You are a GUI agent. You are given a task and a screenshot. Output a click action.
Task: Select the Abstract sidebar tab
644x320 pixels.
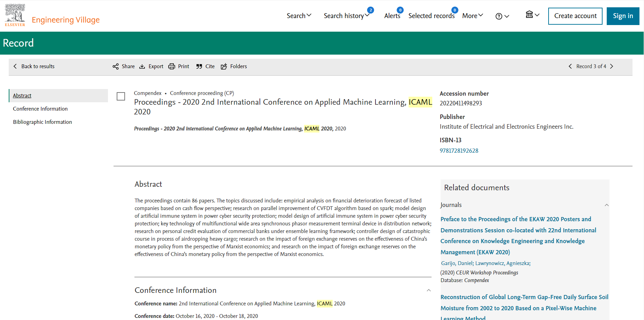point(58,96)
